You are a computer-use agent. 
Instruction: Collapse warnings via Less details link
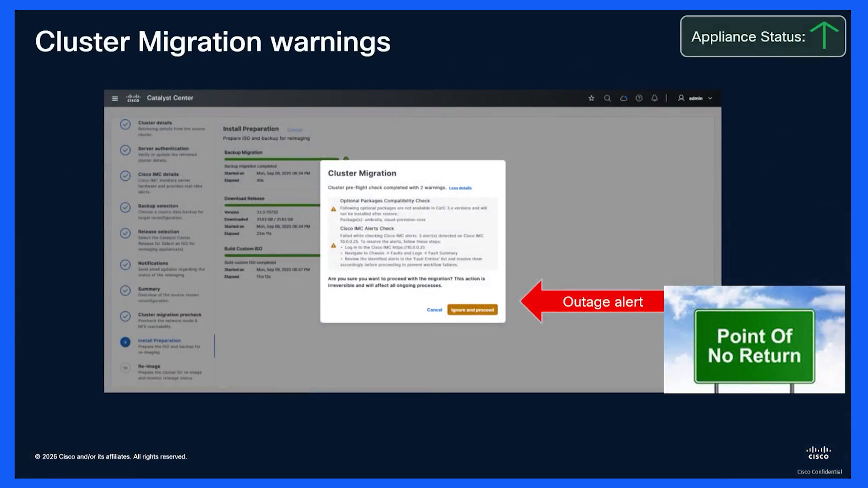[460, 188]
